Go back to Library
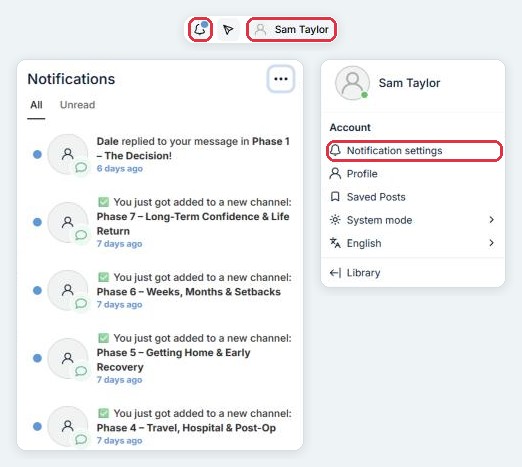522x467 pixels. 413,273
